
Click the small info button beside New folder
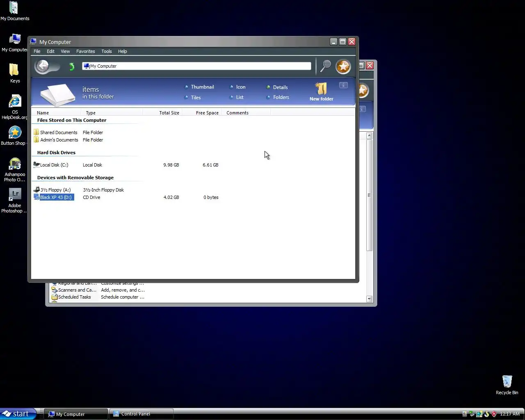[x=343, y=85]
